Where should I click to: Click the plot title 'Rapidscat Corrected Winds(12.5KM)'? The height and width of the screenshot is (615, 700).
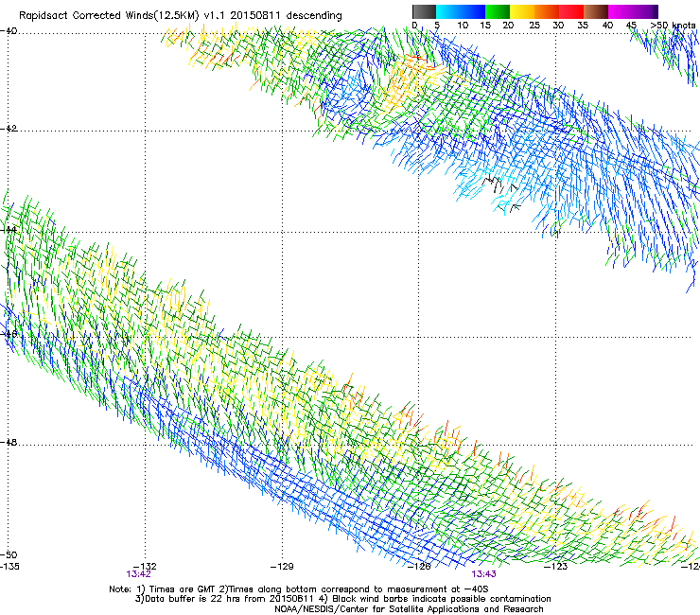click(x=109, y=16)
